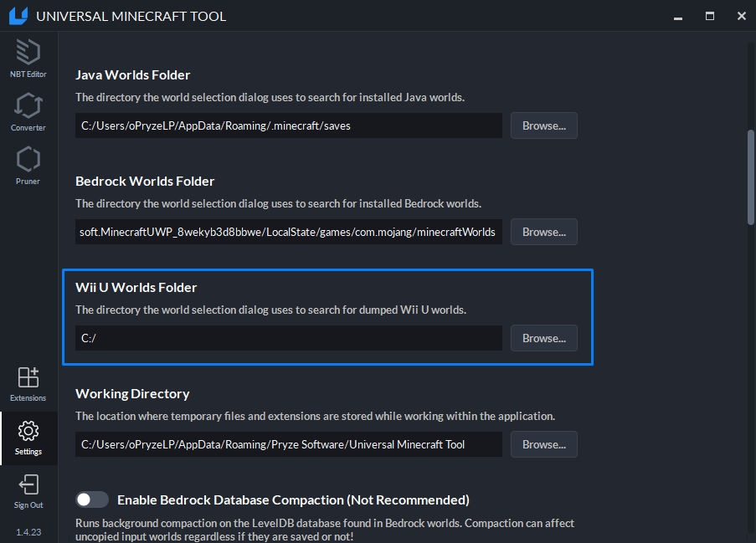This screenshot has width=756, height=543.
Task: Open the NBT Editor tool
Action: (28, 59)
